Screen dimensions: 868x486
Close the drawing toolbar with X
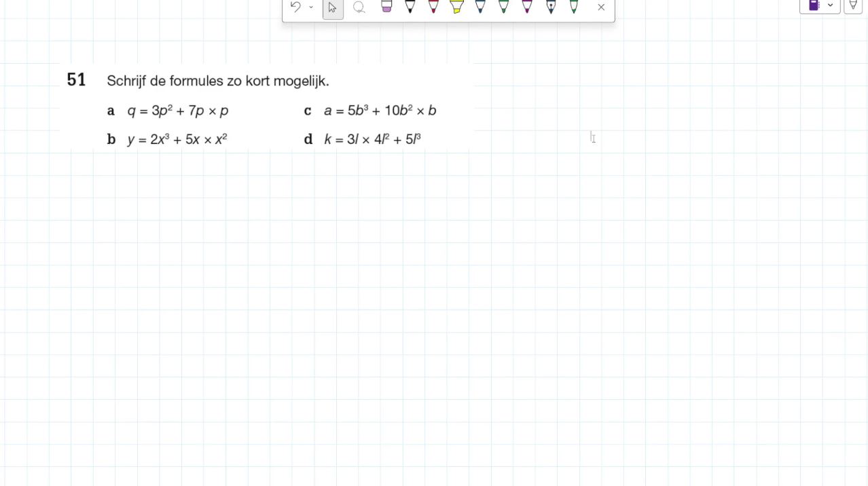coord(601,7)
